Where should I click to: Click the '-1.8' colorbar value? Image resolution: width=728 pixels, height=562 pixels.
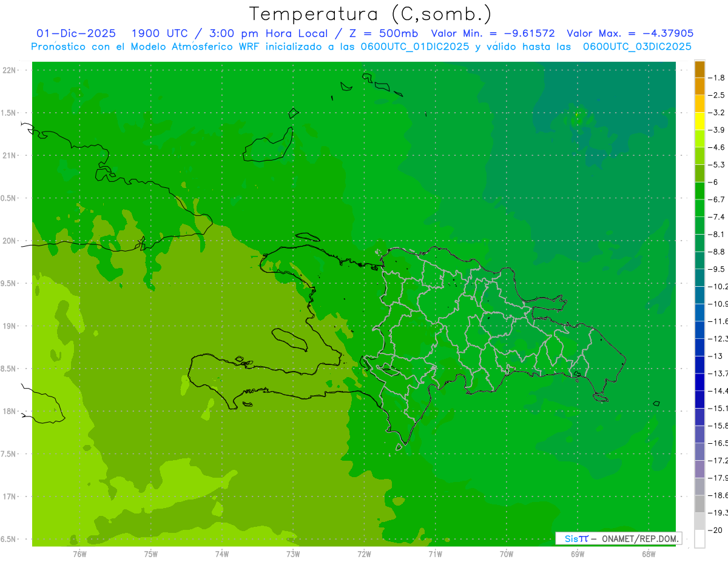point(718,78)
